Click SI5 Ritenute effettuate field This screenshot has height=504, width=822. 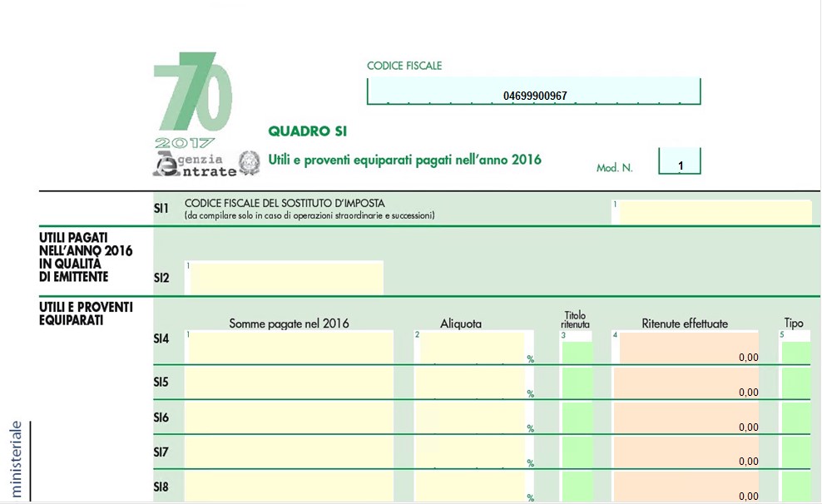tap(686, 382)
